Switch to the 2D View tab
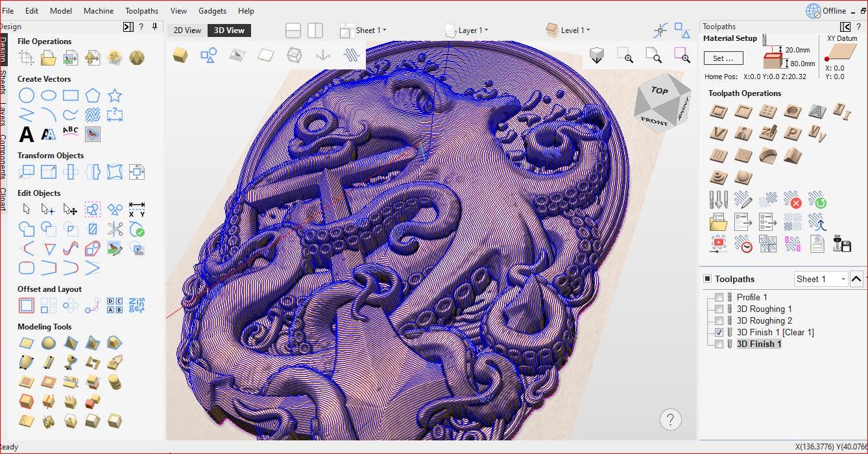The width and height of the screenshot is (868, 454). point(187,30)
